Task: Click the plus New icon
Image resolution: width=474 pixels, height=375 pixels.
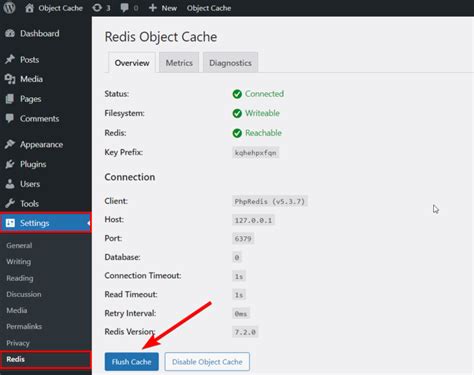Action: (x=153, y=8)
